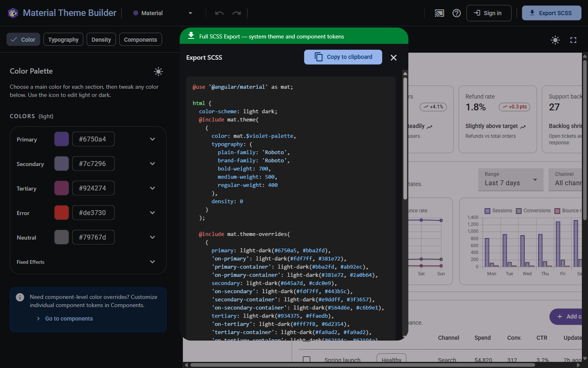Toggle the Conversions chart legend
This screenshot has height=368, width=588.
(x=533, y=211)
